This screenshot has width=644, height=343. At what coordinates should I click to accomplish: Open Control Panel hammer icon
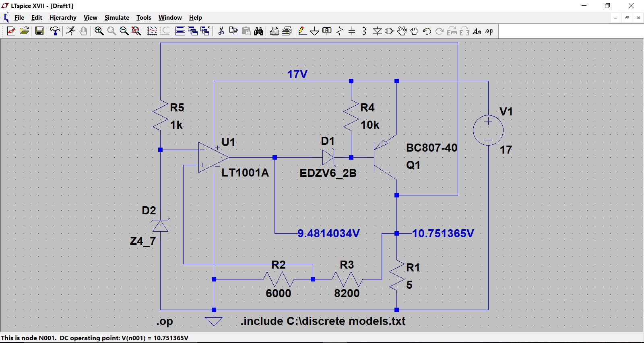pos(55,31)
